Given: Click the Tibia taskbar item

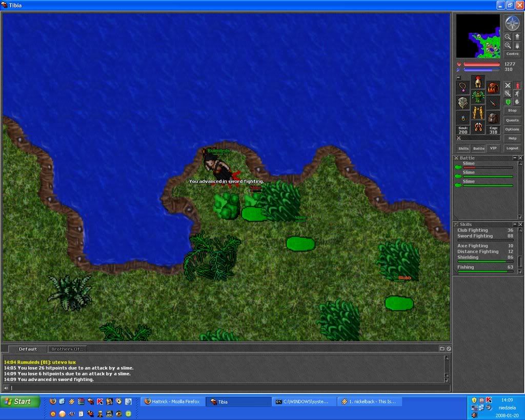Looking at the screenshot, I should pos(239,402).
